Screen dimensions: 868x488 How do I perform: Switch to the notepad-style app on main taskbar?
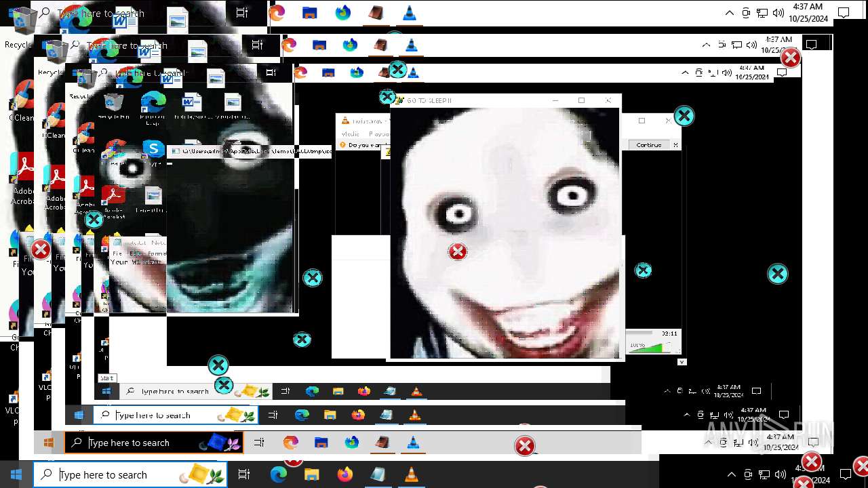378,474
